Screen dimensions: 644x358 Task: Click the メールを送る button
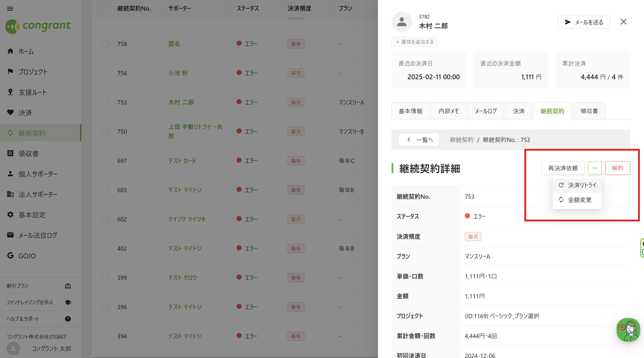tap(584, 22)
